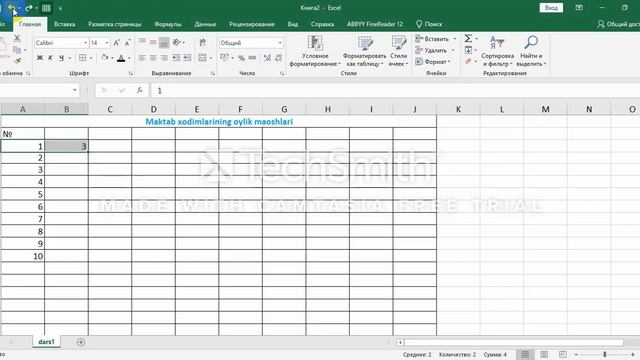
Task: Click the Clear eraser icon in Editing
Action: tap(468, 61)
